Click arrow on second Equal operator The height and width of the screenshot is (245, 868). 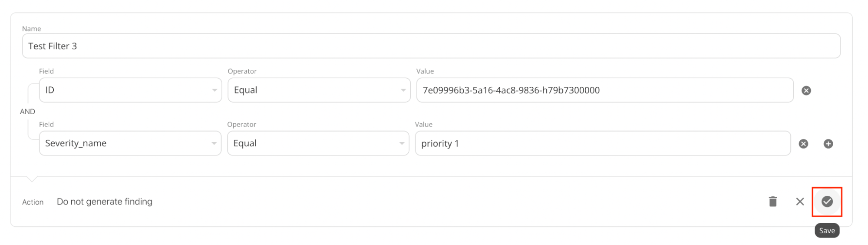tap(402, 144)
